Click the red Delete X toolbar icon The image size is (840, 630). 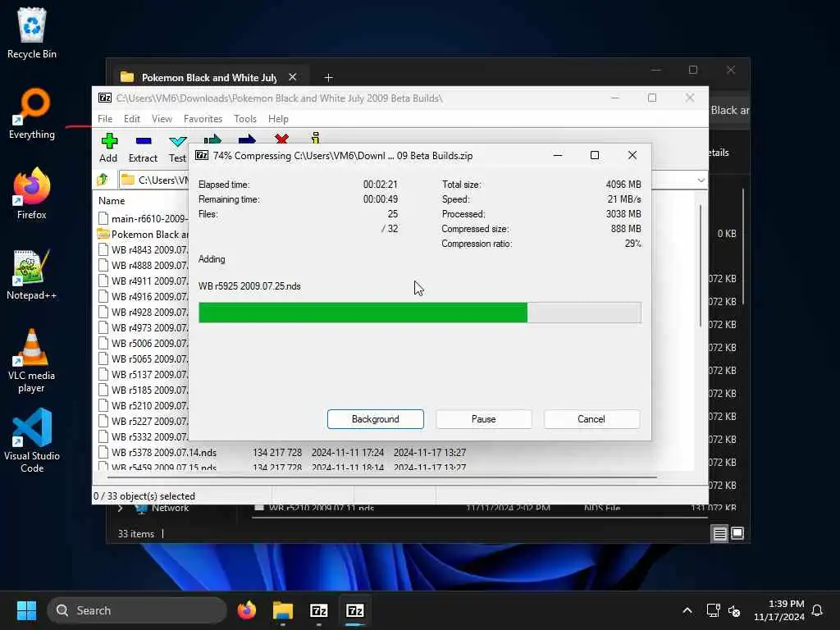pos(281,139)
